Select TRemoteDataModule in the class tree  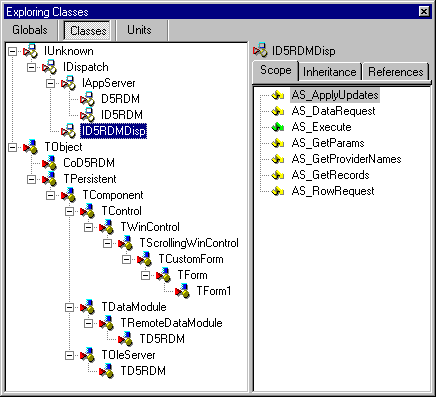(171, 323)
